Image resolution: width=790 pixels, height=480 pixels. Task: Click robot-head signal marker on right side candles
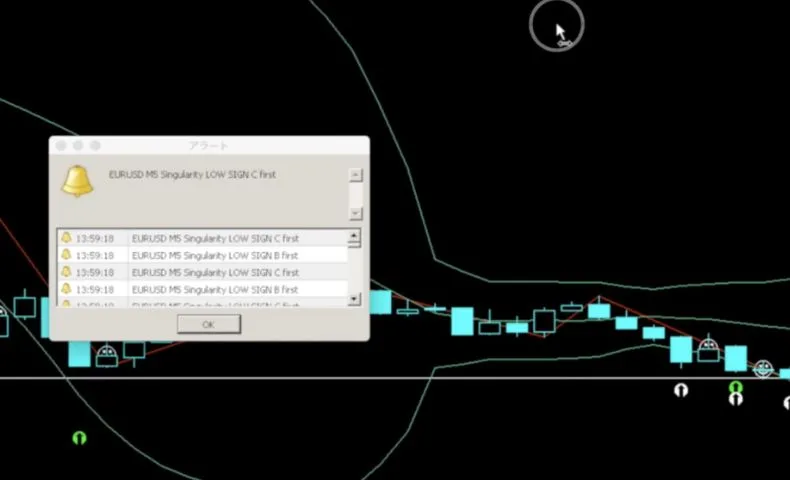point(708,349)
